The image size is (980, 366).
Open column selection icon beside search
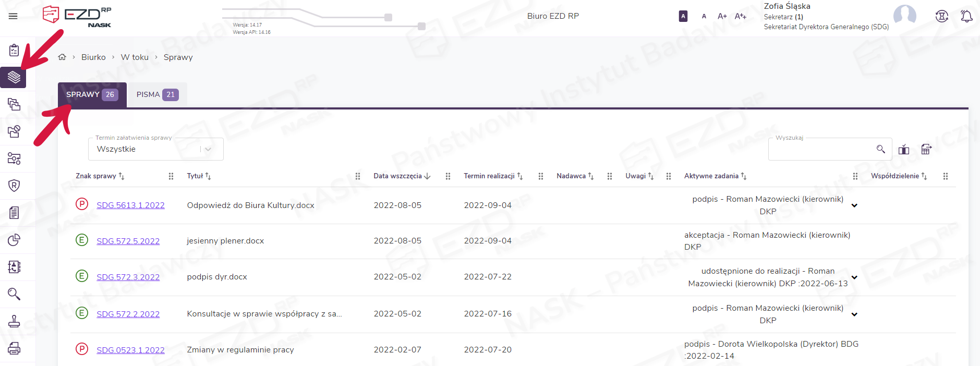pos(904,150)
